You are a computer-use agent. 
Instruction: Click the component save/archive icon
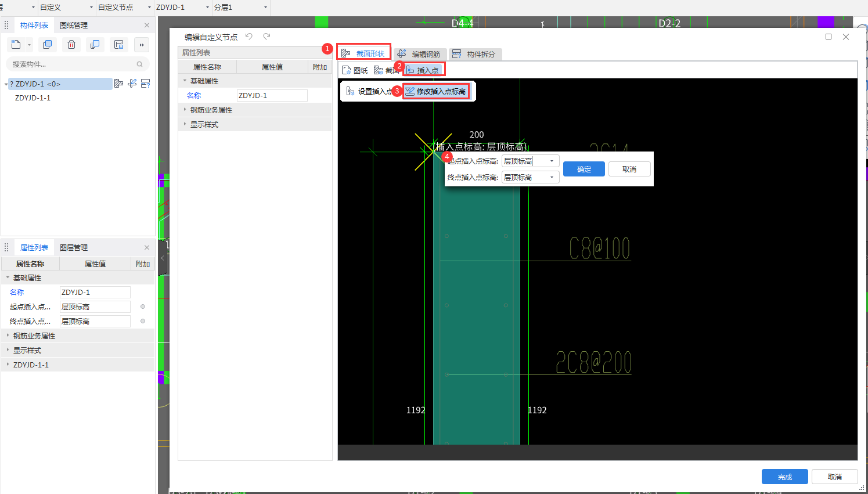click(x=119, y=45)
